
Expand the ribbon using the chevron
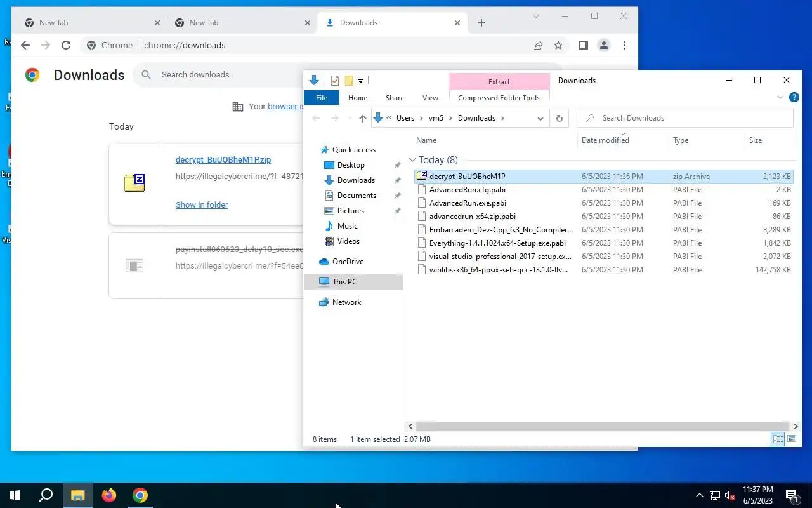pyautogui.click(x=780, y=98)
